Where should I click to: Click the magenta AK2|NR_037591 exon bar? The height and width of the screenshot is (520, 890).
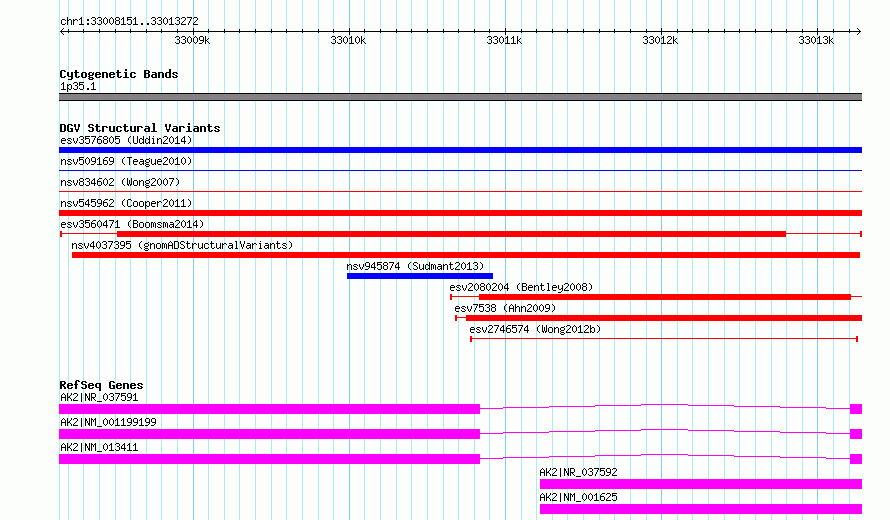point(270,409)
